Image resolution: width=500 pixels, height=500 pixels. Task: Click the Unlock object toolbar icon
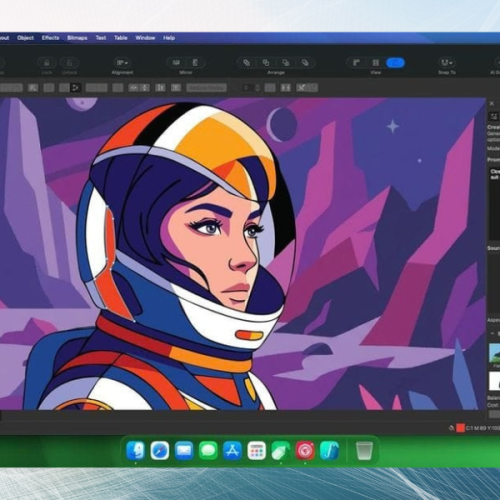pos(69,63)
